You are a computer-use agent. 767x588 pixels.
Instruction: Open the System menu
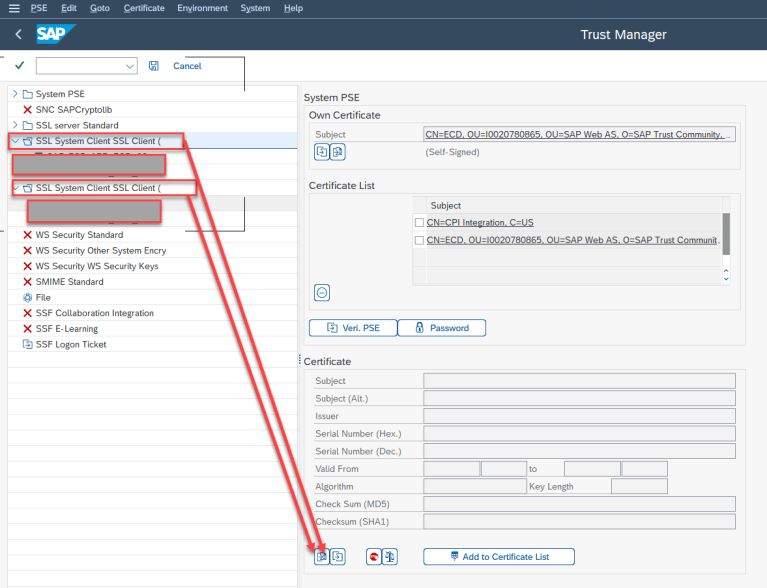(255, 8)
